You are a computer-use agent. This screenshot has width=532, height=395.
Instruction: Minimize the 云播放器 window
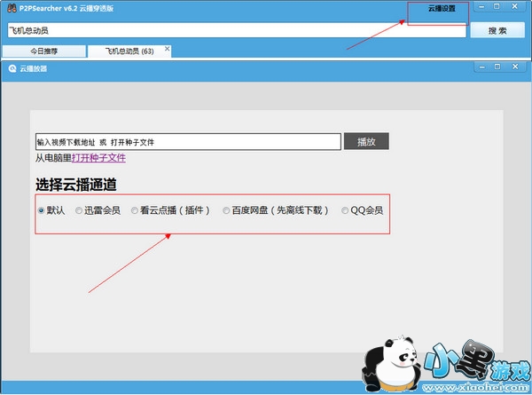pos(481,67)
